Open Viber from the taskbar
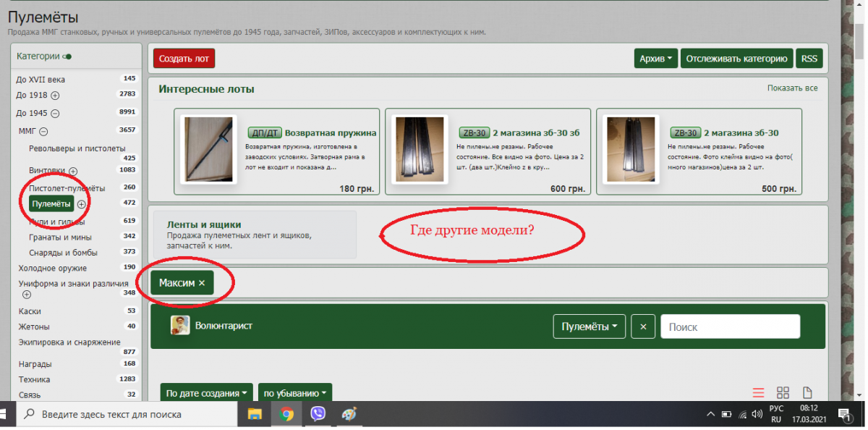Viewport: 868px width, 430px height. 318,414
